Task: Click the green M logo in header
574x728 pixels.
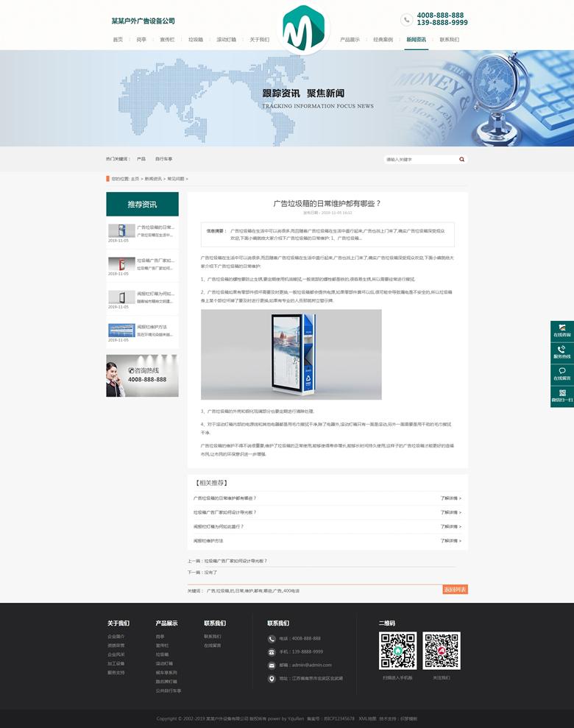Action: [305, 28]
